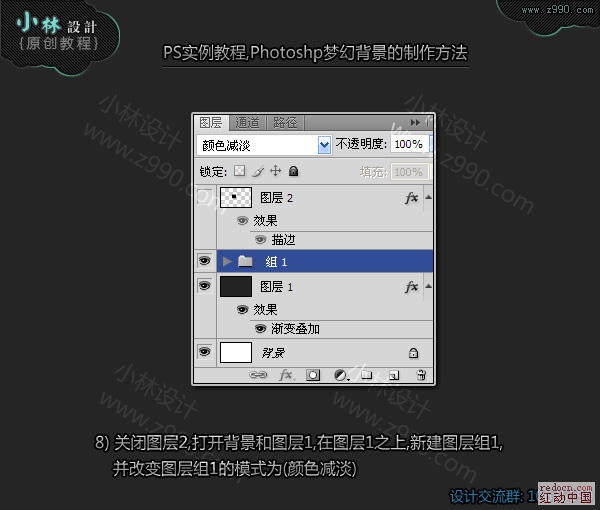Hide 图层 1 with its eye icon
This screenshot has width=600, height=510.
point(204,286)
